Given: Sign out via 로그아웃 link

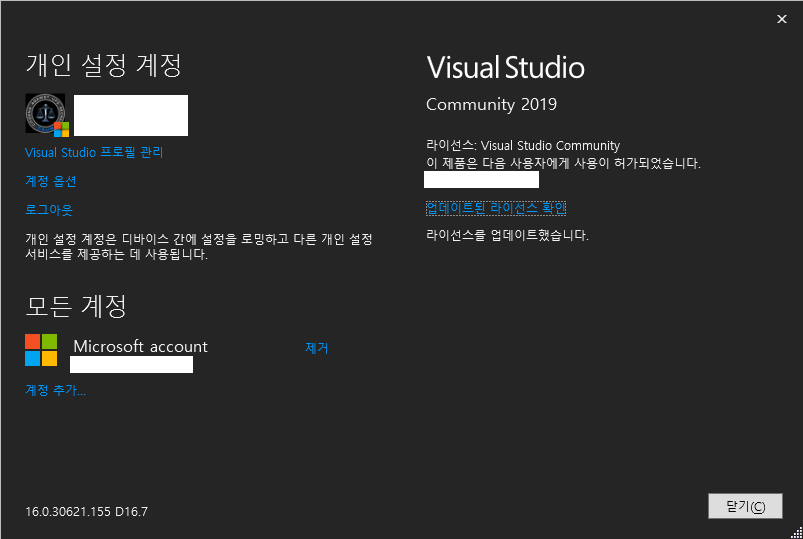Looking at the screenshot, I should (x=49, y=210).
